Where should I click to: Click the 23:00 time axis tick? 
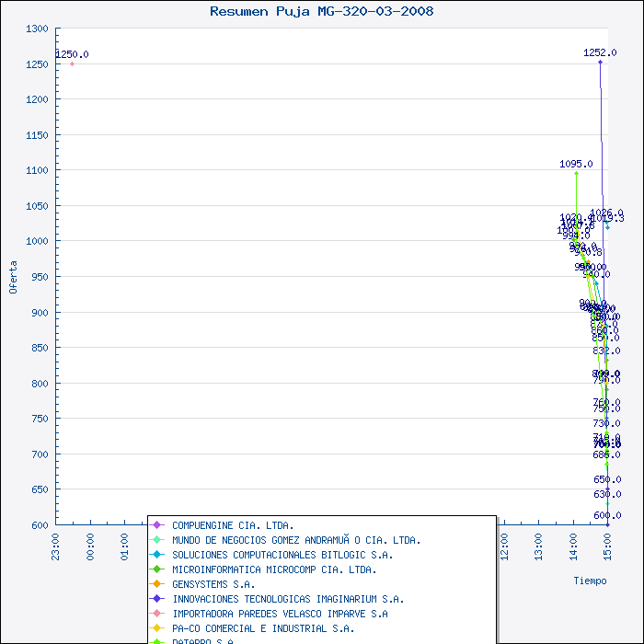(55, 546)
